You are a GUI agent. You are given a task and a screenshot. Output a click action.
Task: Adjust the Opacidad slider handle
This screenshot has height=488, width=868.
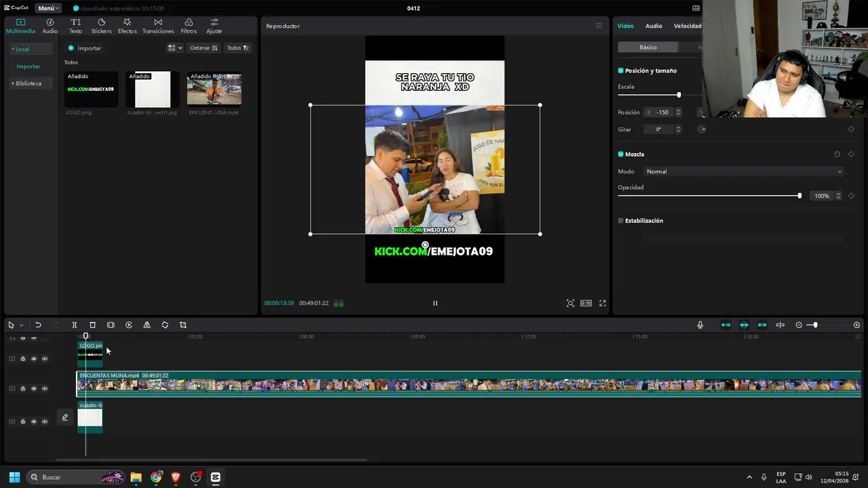coord(800,196)
